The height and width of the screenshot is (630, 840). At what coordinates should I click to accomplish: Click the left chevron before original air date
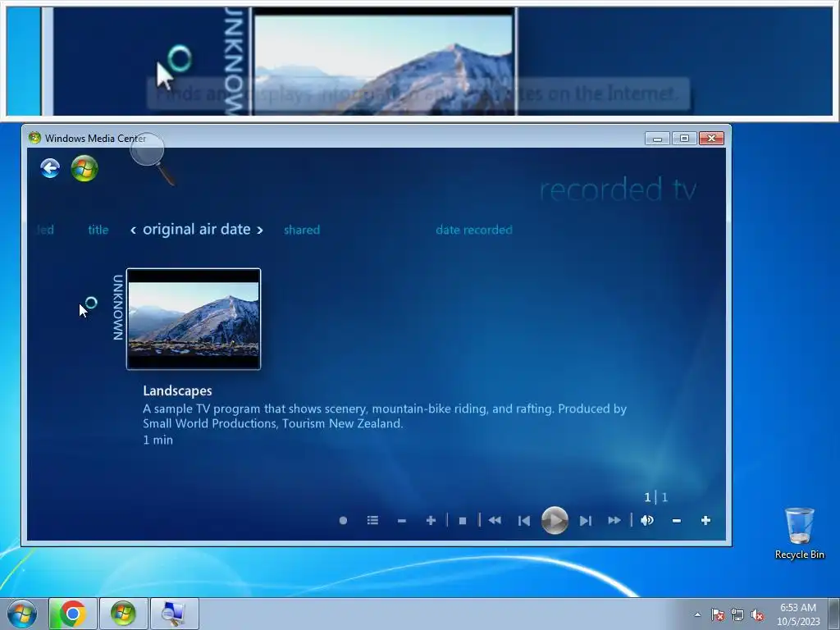(133, 230)
